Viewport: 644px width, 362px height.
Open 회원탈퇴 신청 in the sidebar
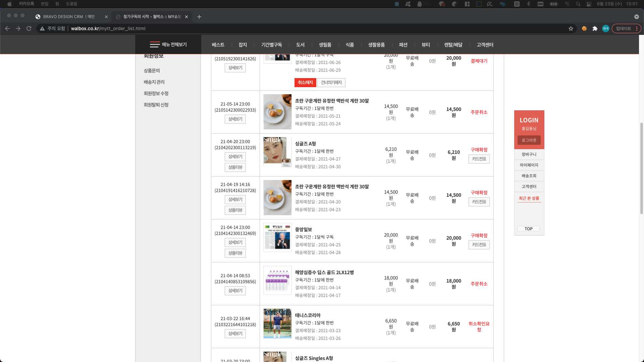(156, 105)
